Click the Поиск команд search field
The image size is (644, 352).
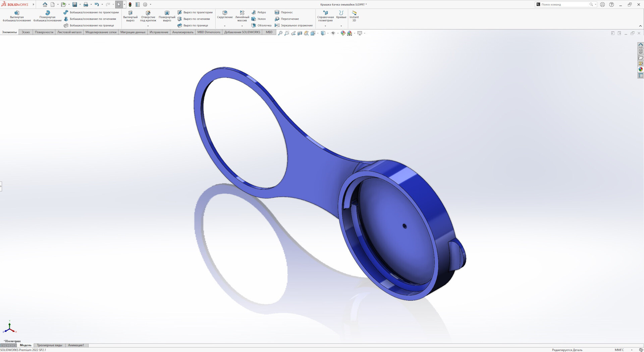(x=565, y=4)
